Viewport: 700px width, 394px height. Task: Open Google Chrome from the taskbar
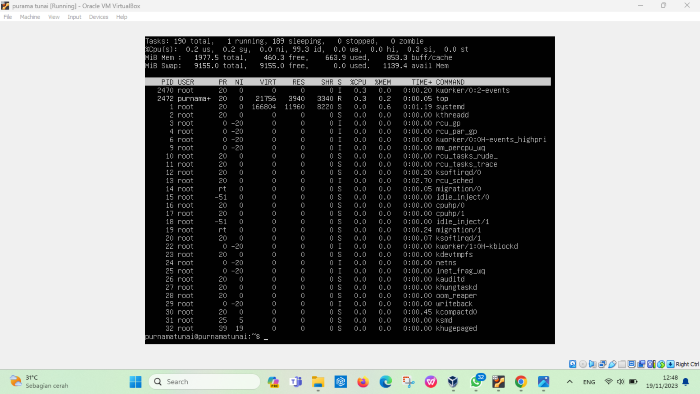tap(521, 382)
